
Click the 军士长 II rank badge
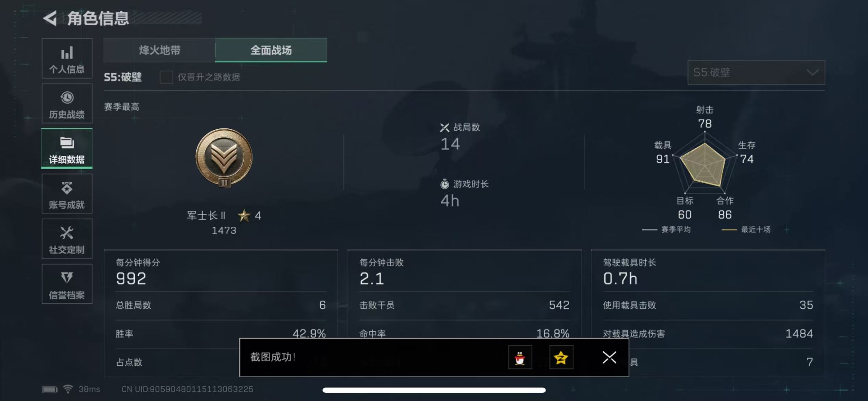[224, 158]
